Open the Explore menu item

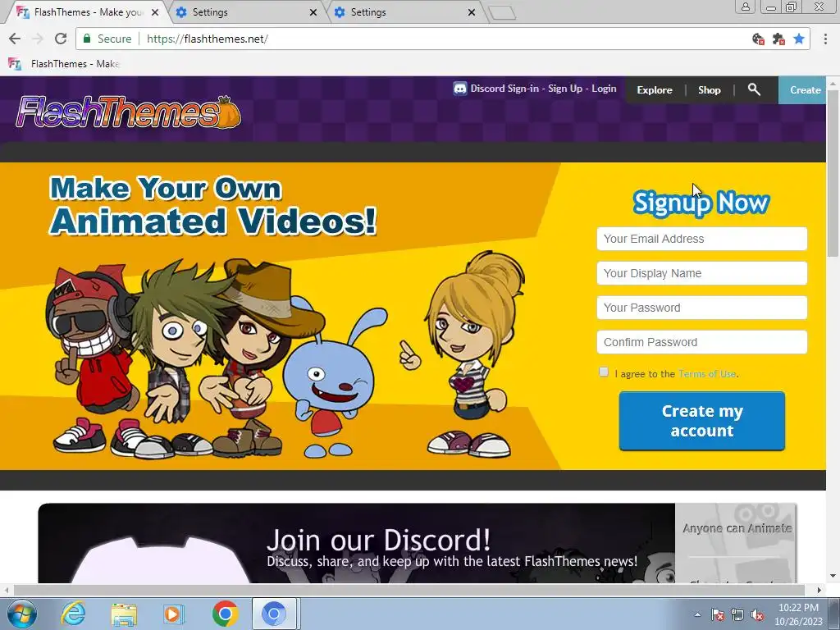coord(654,90)
